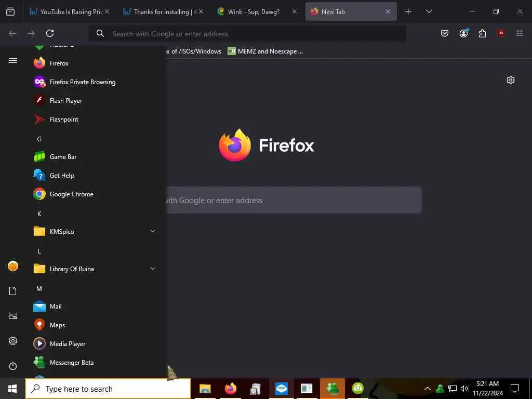The width and height of the screenshot is (532, 399).
Task: Open the Power options in Start menu
Action: click(x=13, y=366)
